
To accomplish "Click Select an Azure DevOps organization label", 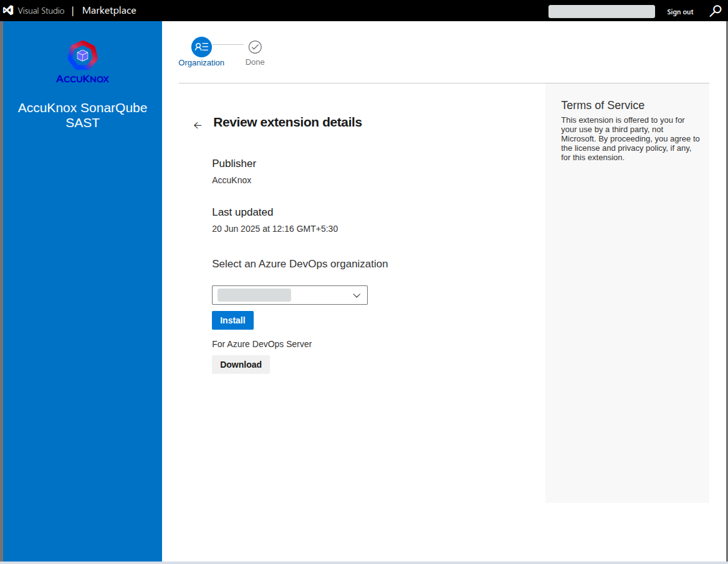I will click(x=300, y=264).
